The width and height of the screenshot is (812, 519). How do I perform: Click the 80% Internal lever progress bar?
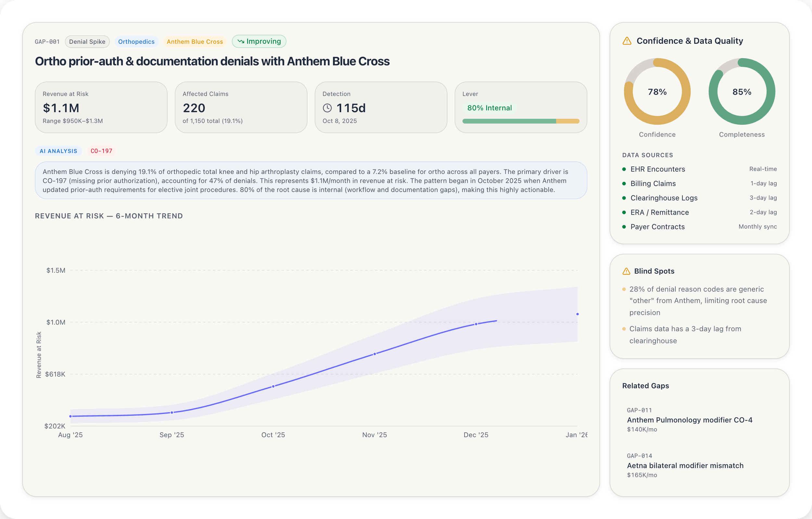(520, 121)
